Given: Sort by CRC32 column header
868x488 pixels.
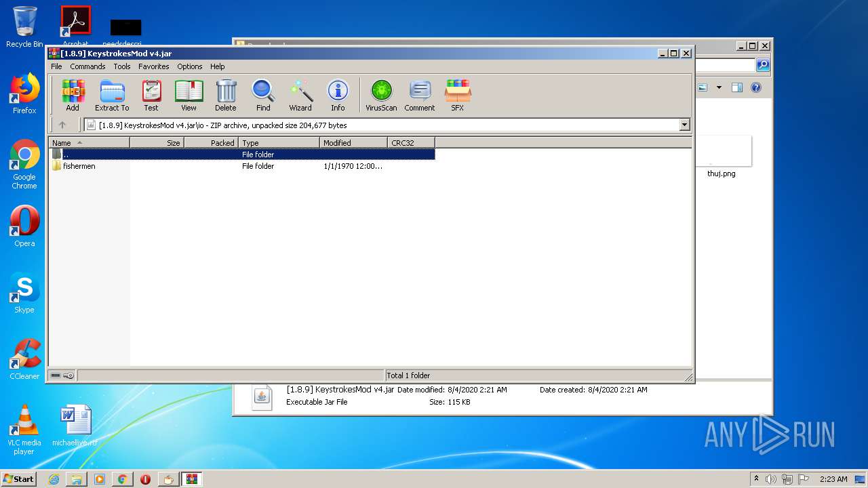Looking at the screenshot, I should [411, 142].
